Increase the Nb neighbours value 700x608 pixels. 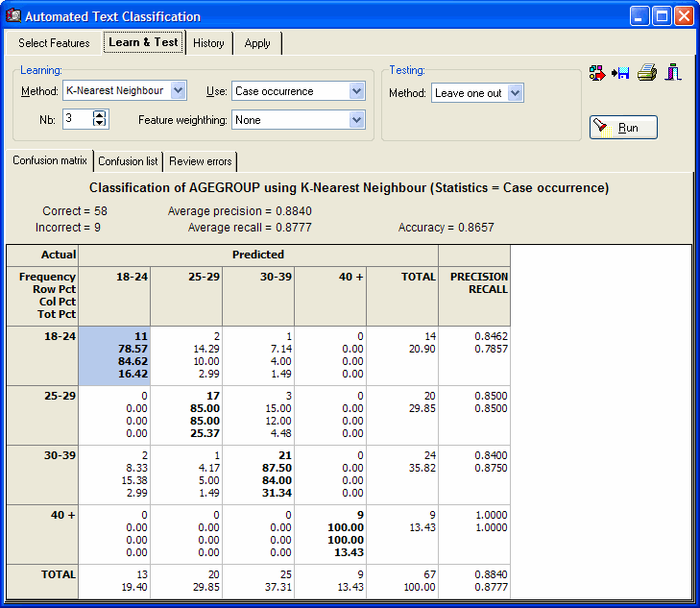coord(100,114)
